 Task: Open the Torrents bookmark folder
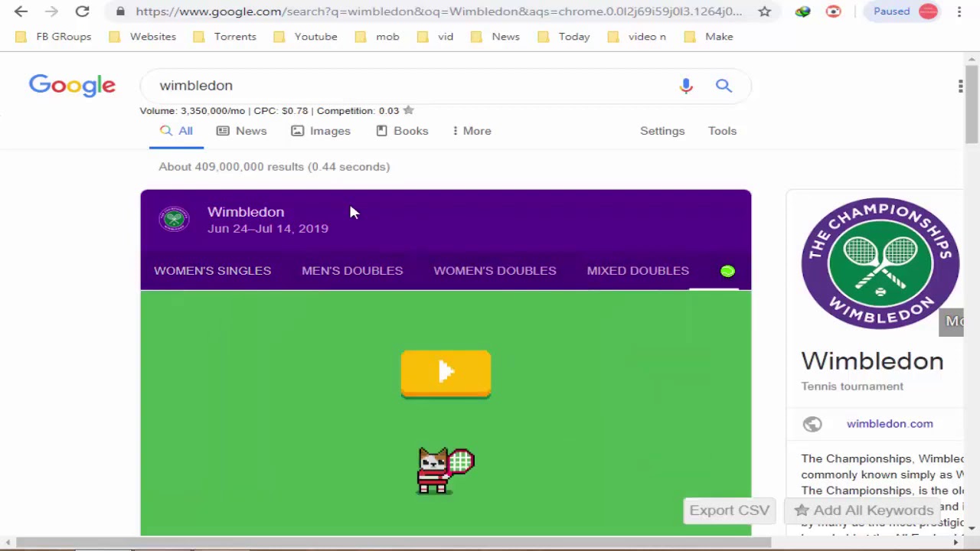coord(224,37)
